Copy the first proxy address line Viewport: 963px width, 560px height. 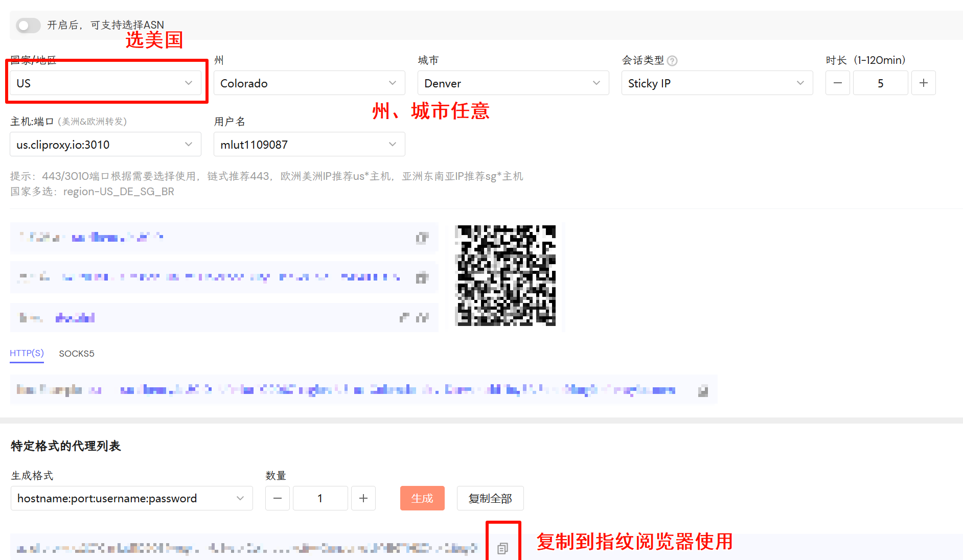pos(422,238)
